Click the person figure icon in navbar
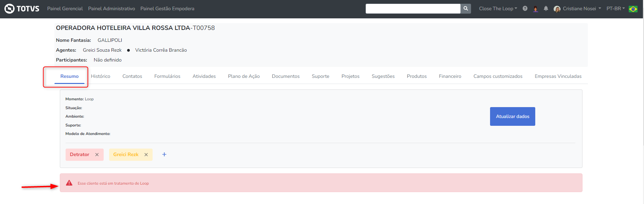 coord(536,9)
